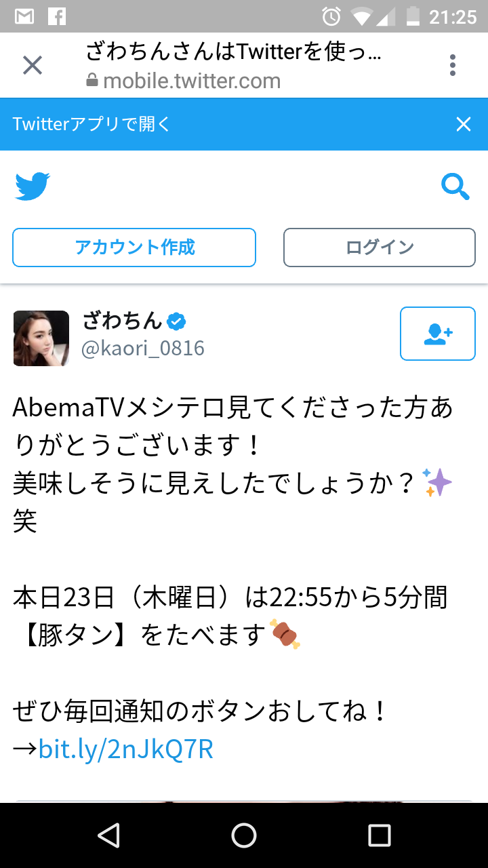Screen dimensions: 488x868
Task: Open the three-dot browser overflow menu
Action: [453, 65]
